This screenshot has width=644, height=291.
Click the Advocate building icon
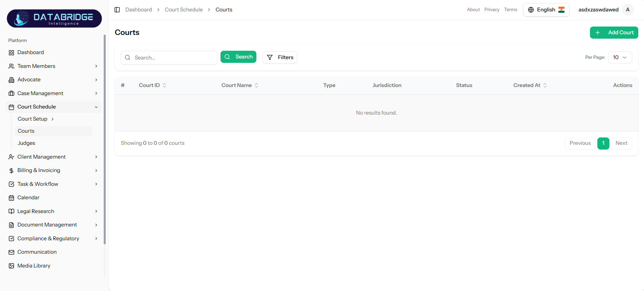coord(11,80)
